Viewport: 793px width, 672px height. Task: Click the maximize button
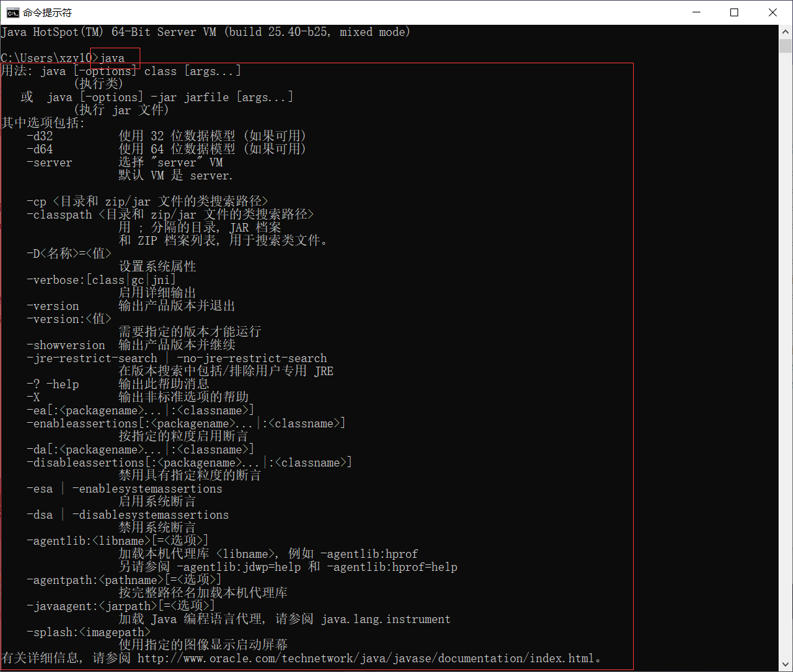(x=734, y=12)
